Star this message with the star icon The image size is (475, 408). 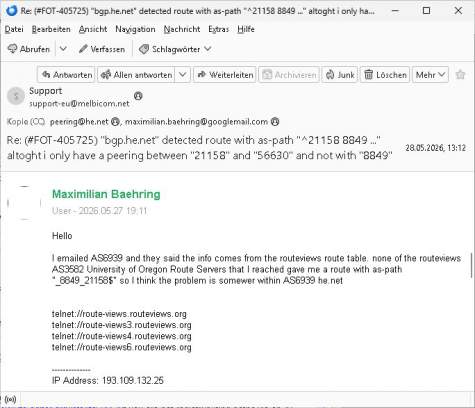click(x=460, y=75)
